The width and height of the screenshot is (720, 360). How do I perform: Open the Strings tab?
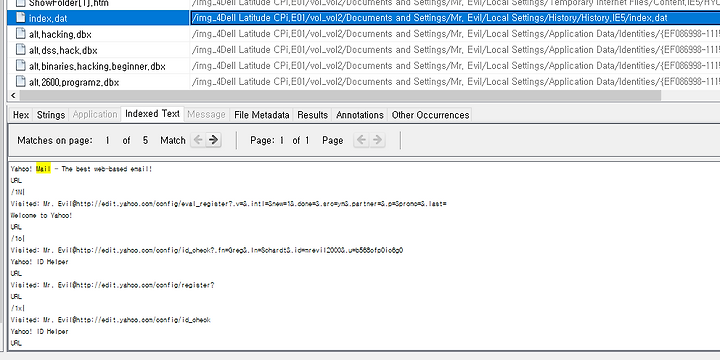(51, 115)
